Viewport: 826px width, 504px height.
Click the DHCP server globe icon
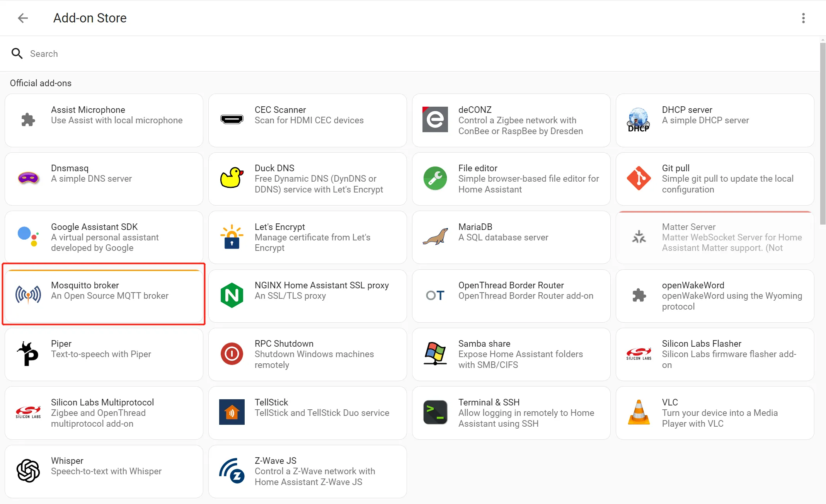click(639, 120)
